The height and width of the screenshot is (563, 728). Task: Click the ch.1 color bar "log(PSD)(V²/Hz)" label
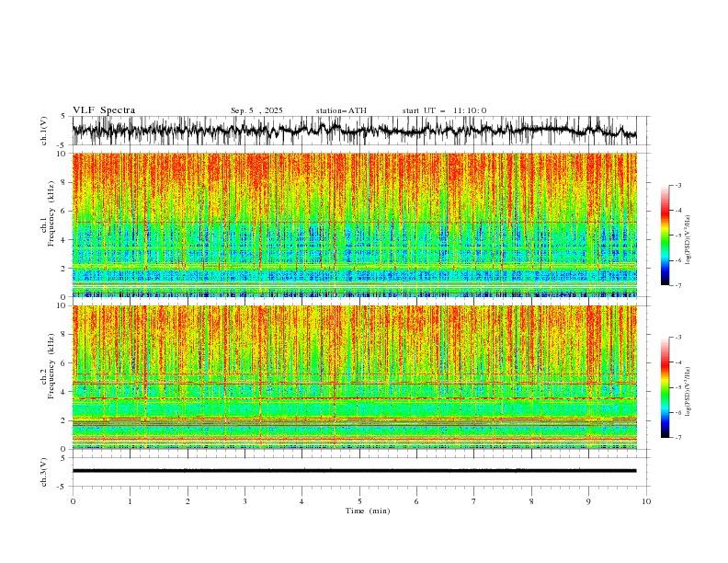[688, 240]
